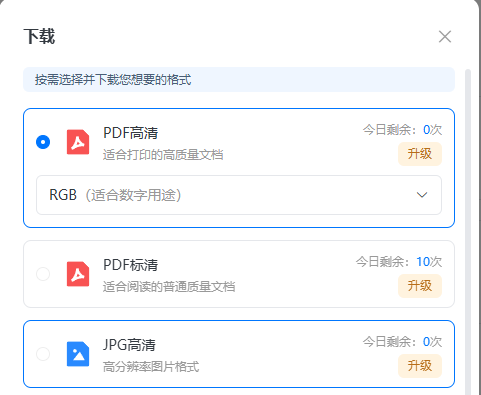Click the 今日剩余 0次 count for PDF高清
Screen dimensions: 481x395
[403, 130]
